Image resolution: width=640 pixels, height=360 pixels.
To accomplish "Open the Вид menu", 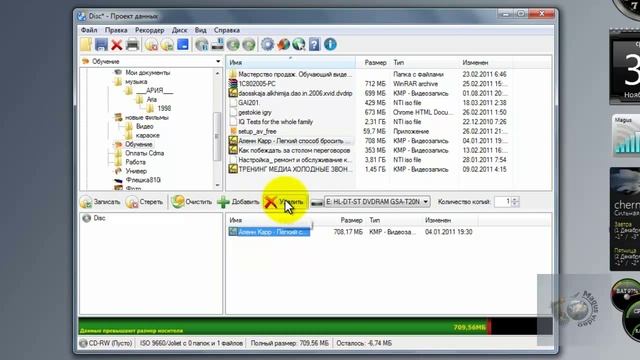I will (200, 30).
